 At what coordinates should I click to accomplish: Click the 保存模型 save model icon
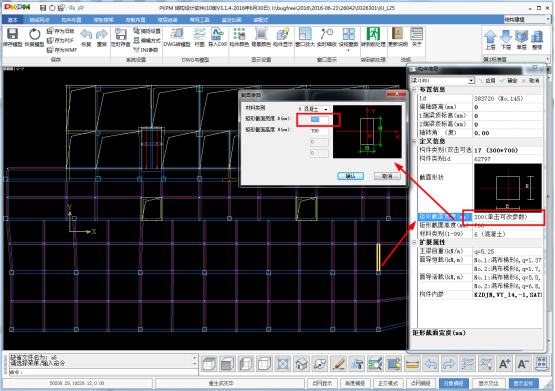point(12,38)
